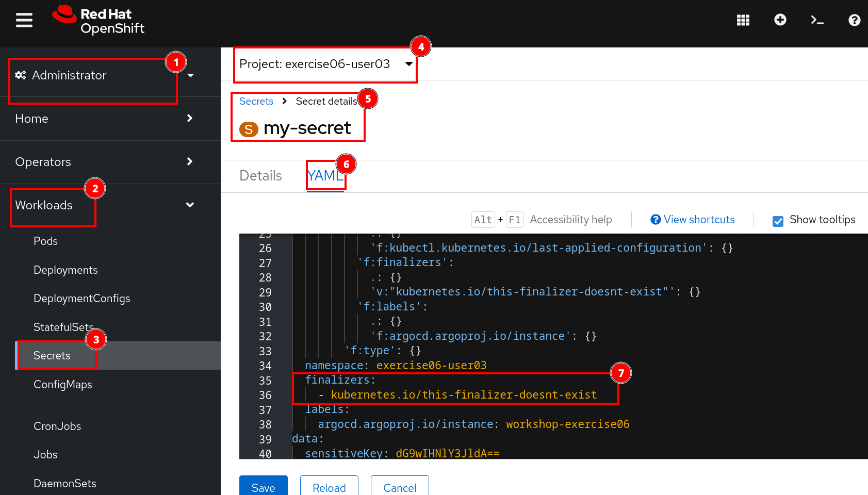Click the Secrets breadcrumb link
Screen dimensions: 868x495
[256, 102]
